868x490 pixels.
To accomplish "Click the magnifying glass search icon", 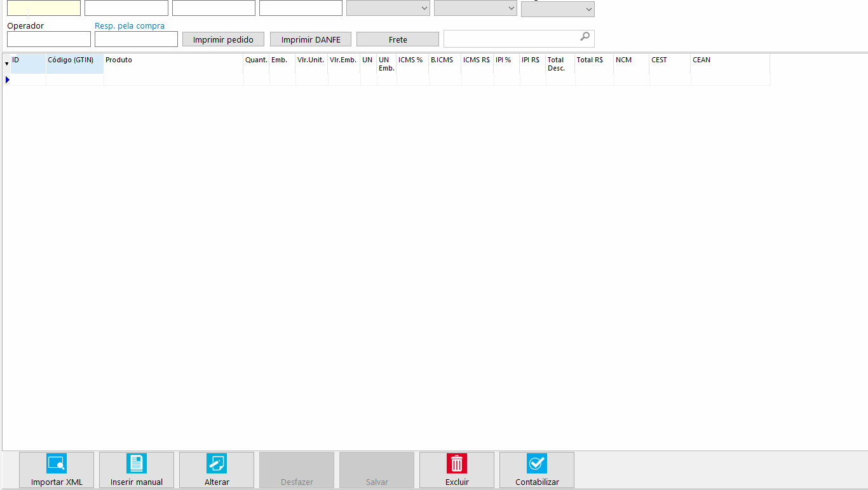I will [585, 37].
